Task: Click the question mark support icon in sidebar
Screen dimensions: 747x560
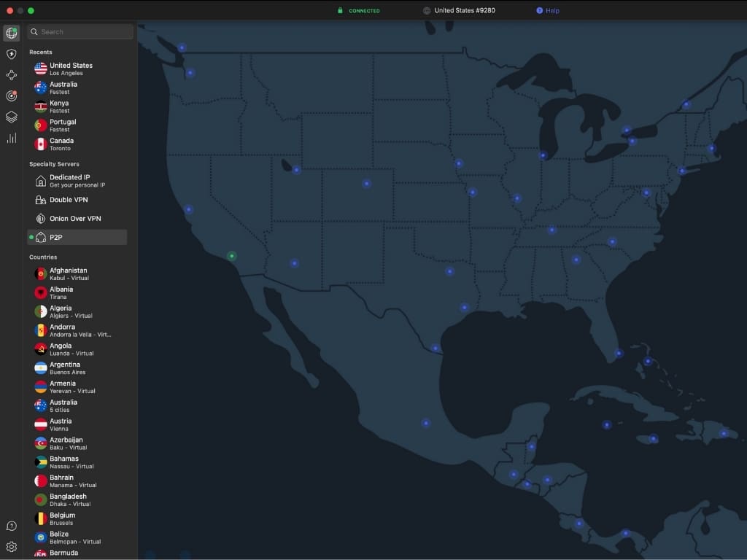Action: [x=11, y=526]
